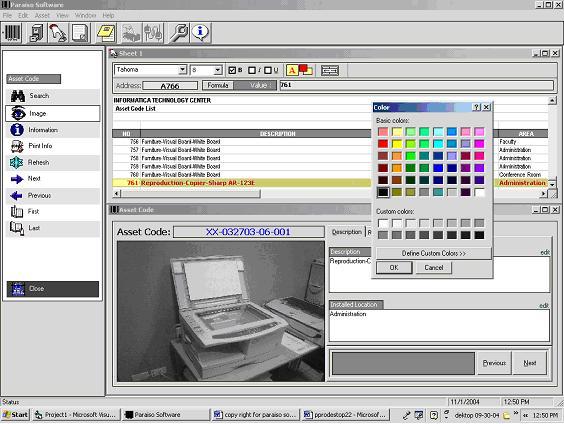Screen dimensions: 564x424
Task: Click edit link beside Description field
Action: 545,252
